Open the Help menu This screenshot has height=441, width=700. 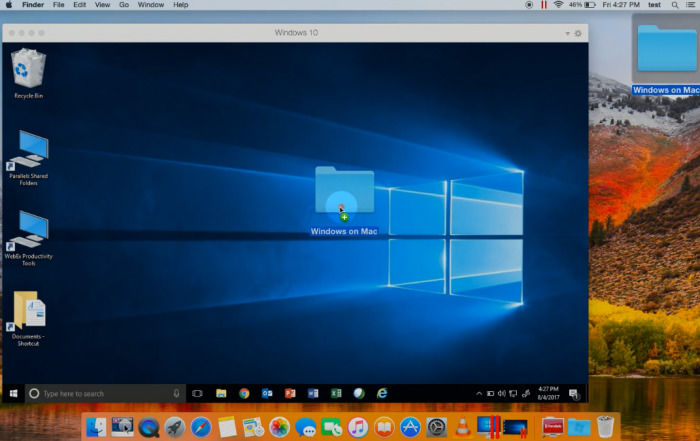click(x=180, y=5)
